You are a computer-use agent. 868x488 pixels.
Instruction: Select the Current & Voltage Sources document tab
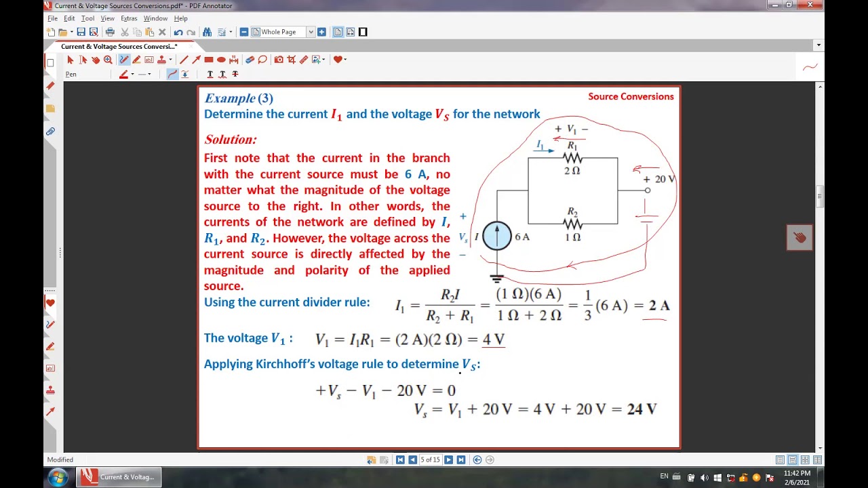coord(119,46)
